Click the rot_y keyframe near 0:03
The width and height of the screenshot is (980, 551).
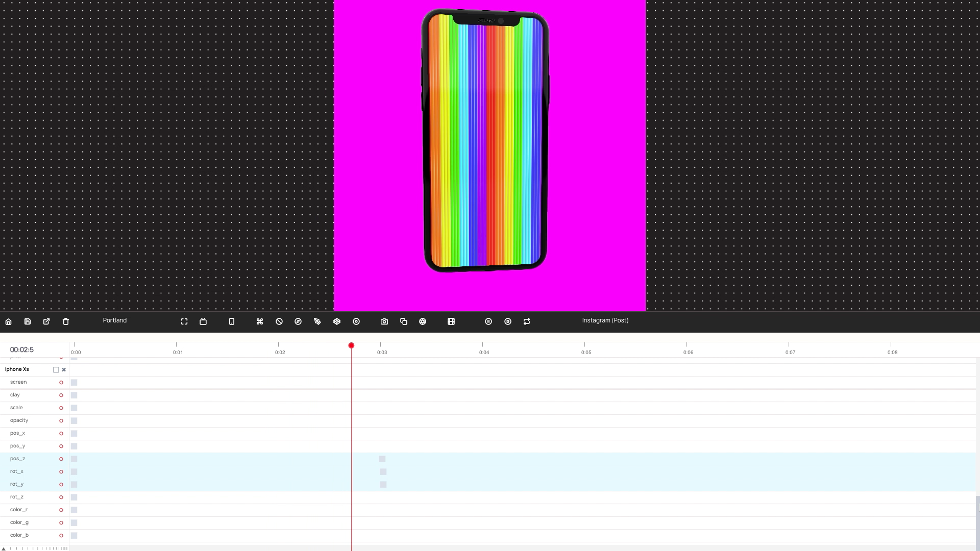coord(383,485)
